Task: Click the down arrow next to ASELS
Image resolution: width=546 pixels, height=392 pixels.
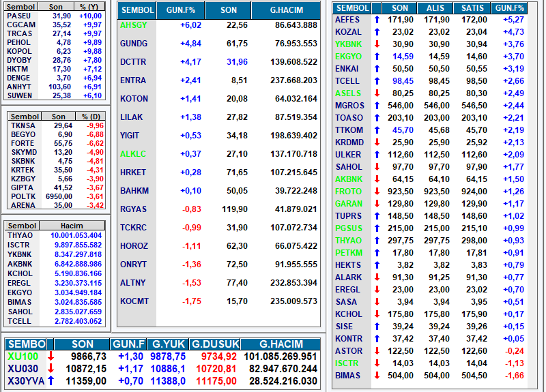Action: coord(377,93)
